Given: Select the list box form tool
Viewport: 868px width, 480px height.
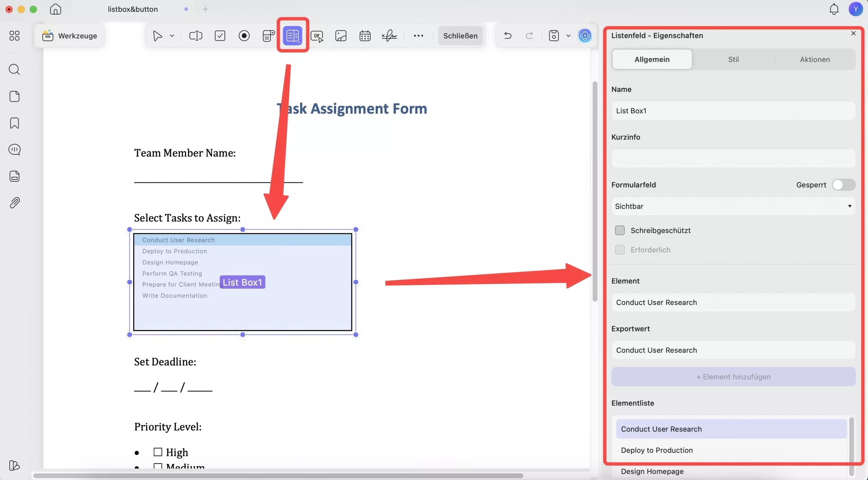Looking at the screenshot, I should [293, 36].
